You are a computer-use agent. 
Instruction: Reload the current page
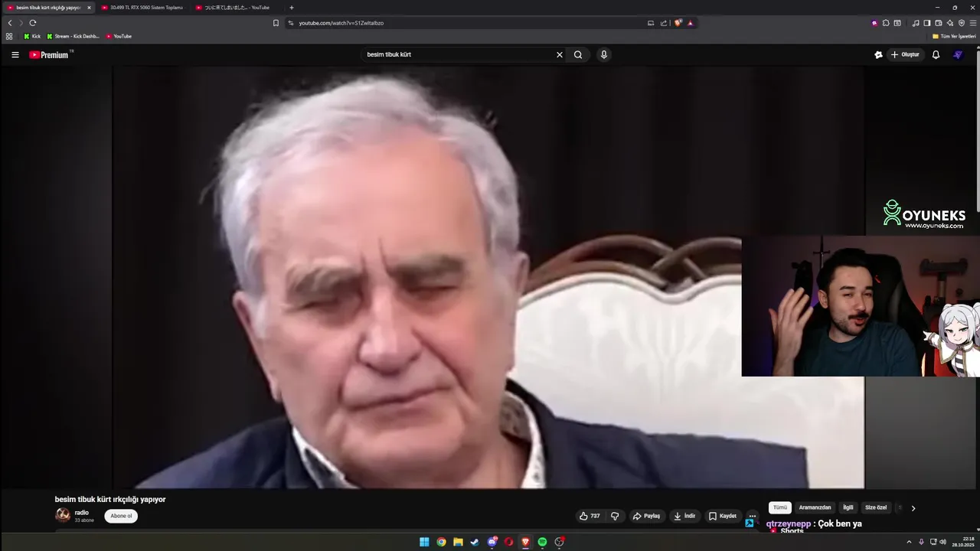click(33, 23)
